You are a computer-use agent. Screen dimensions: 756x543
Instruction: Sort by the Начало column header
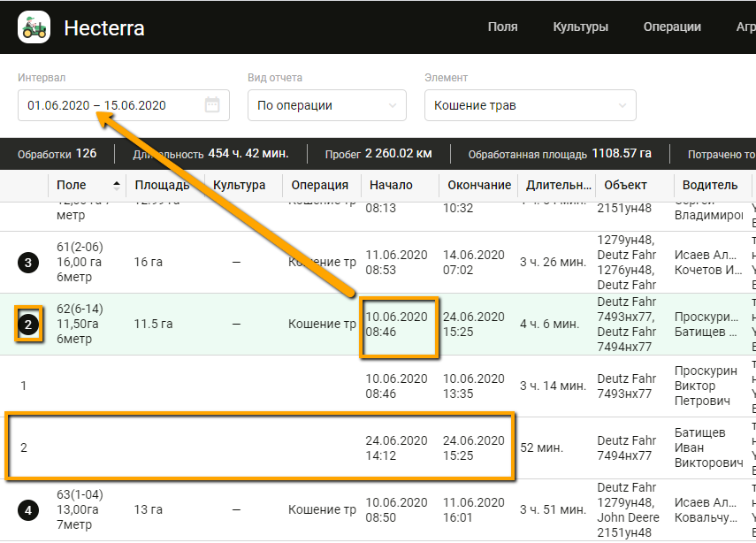(x=392, y=186)
